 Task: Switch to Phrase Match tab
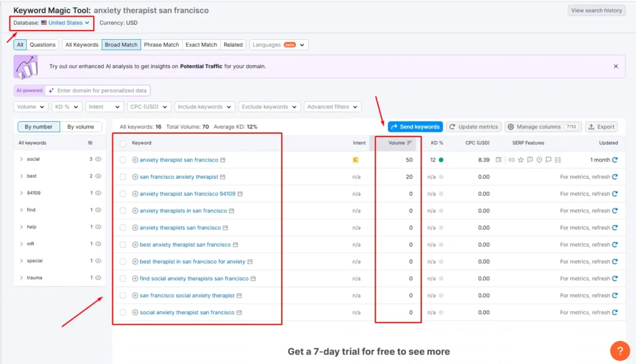tap(161, 45)
